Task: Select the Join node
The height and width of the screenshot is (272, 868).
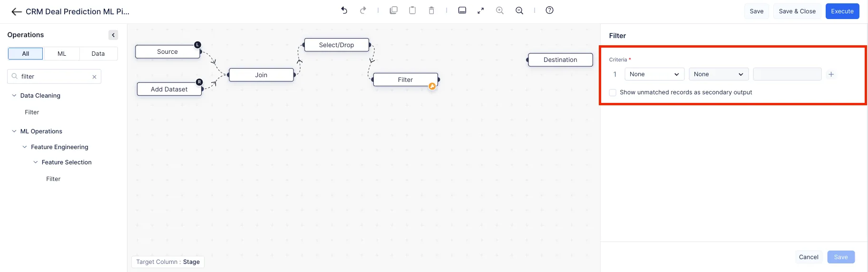Action: tap(261, 75)
